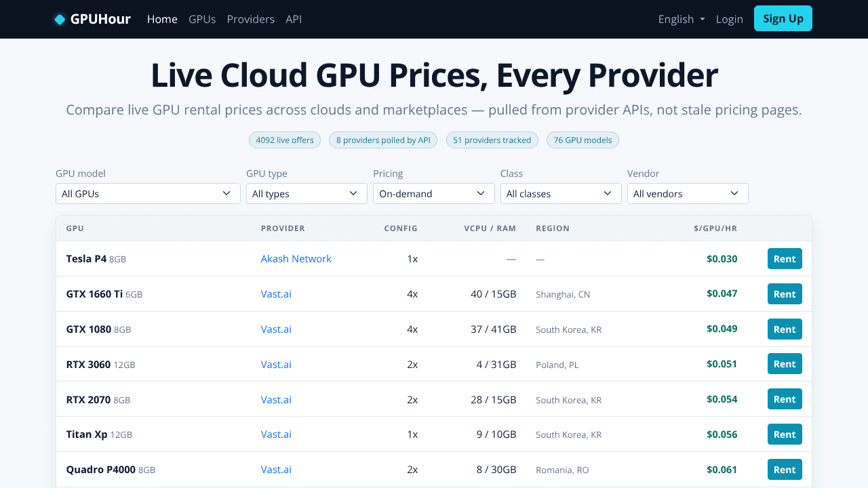Viewport: 868px width, 488px height.
Task: Click the 51 providers tracked badge
Action: pyautogui.click(x=492, y=140)
